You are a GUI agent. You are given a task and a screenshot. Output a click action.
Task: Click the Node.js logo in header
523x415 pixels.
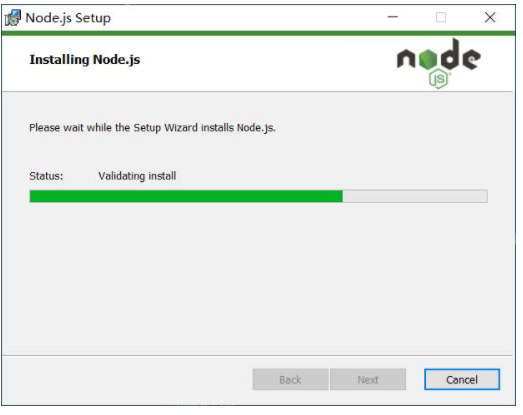(x=439, y=63)
